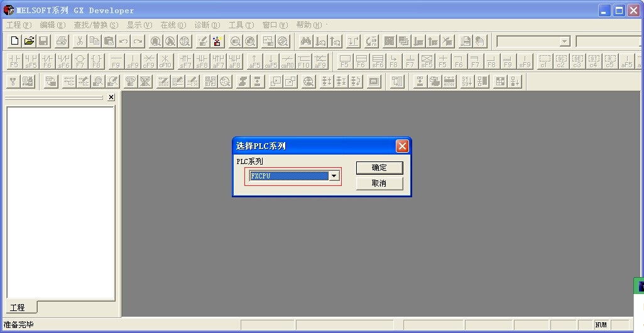Click the F10 line draw icon
644x333 pixels.
(304, 61)
